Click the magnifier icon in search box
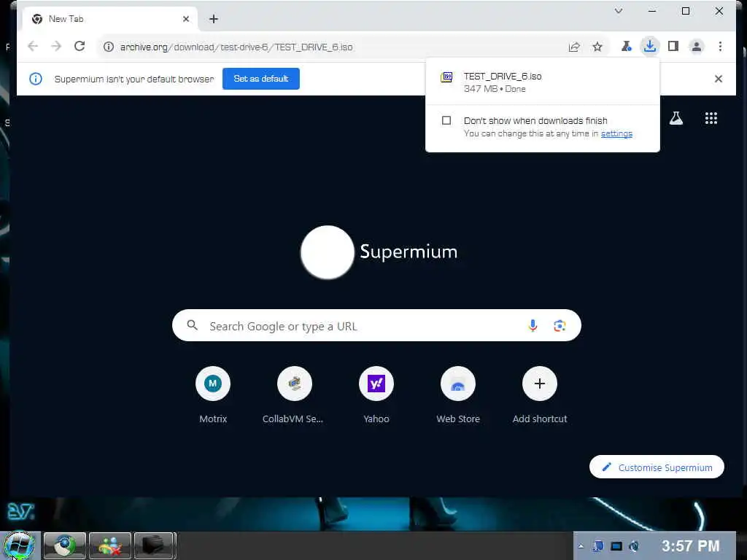Viewport: 747px width, 560px height. point(192,325)
